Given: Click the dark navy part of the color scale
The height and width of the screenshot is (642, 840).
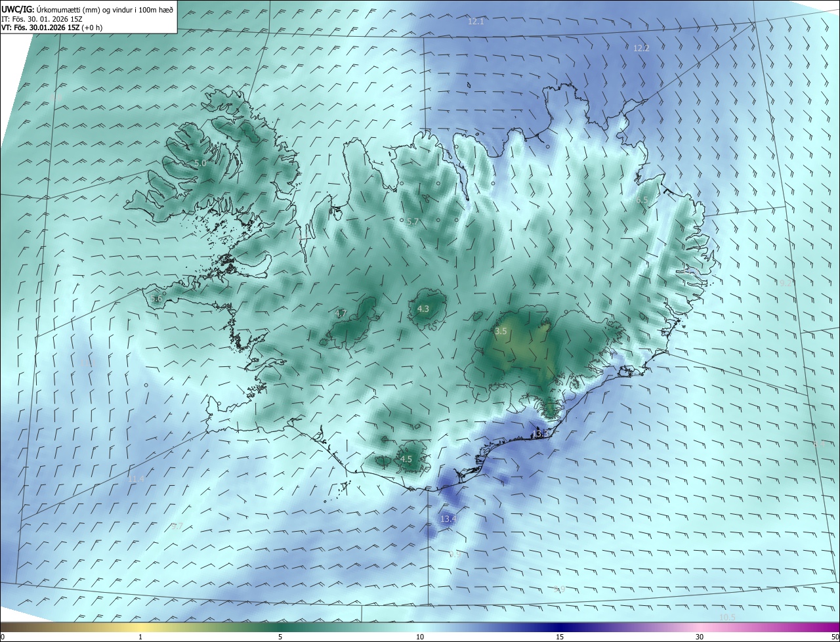Looking at the screenshot, I should 560,627.
